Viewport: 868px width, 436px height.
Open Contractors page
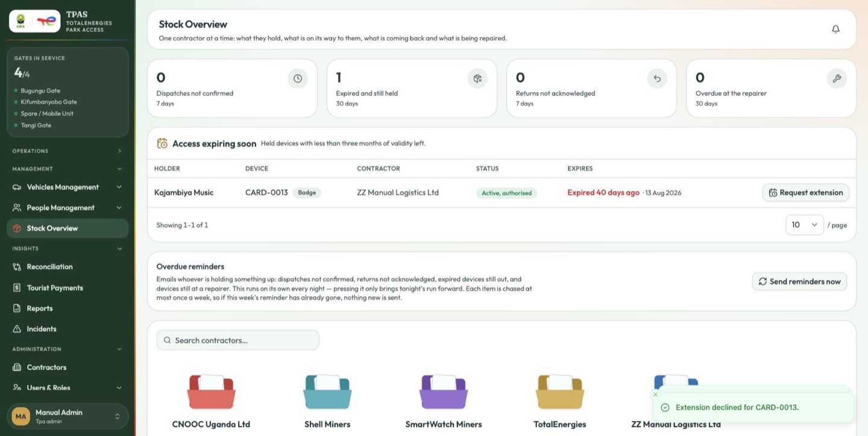pos(68,367)
